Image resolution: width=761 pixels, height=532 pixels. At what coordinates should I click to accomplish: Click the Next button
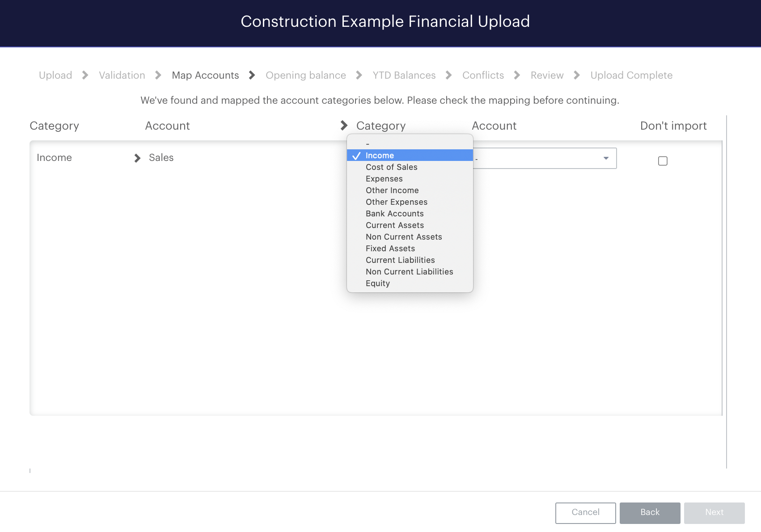click(x=714, y=513)
